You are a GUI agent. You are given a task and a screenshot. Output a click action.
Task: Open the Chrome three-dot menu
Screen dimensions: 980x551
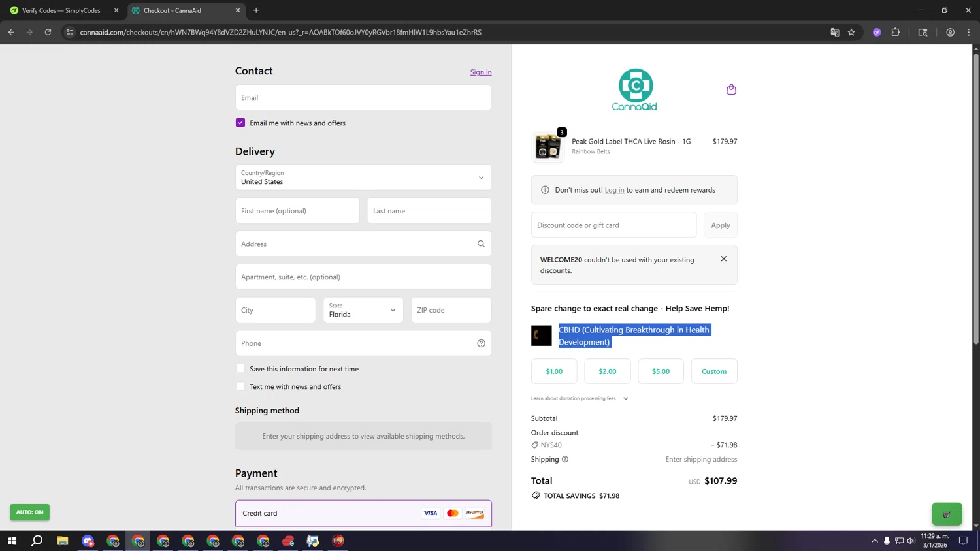969,32
